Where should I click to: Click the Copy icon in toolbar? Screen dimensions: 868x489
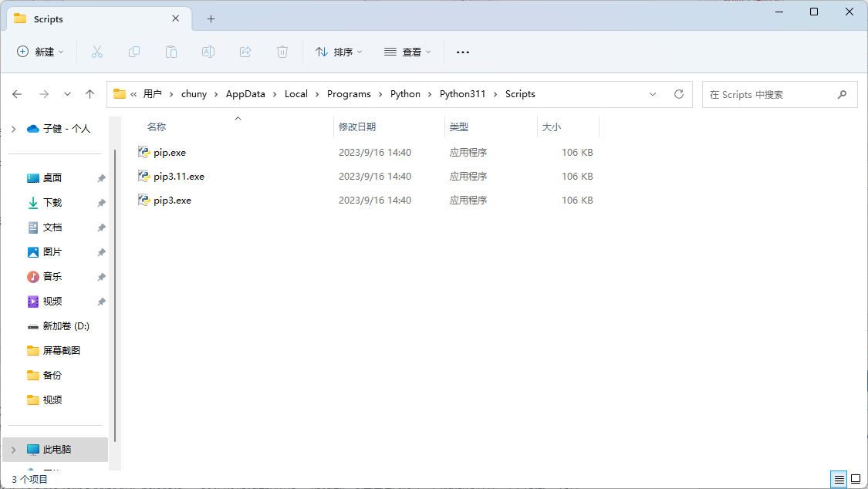134,52
